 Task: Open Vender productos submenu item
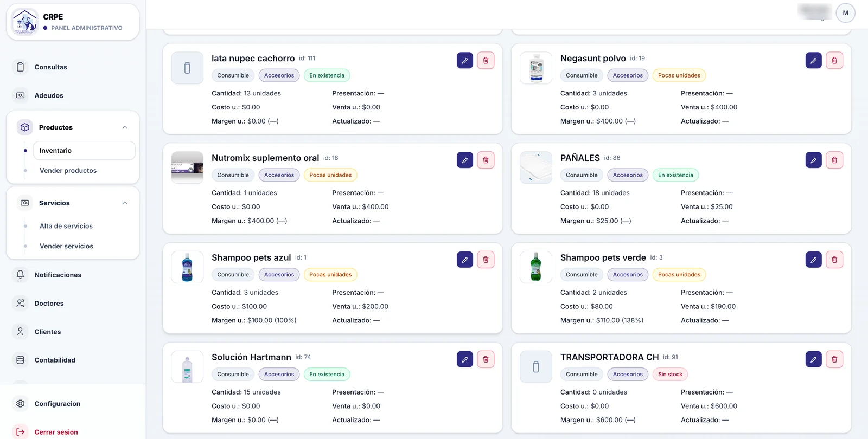click(84, 171)
